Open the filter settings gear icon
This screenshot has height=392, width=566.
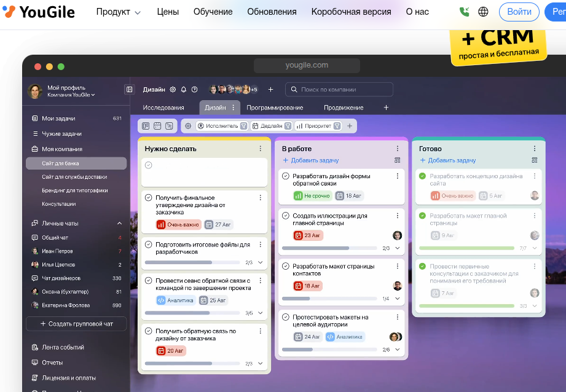(188, 126)
